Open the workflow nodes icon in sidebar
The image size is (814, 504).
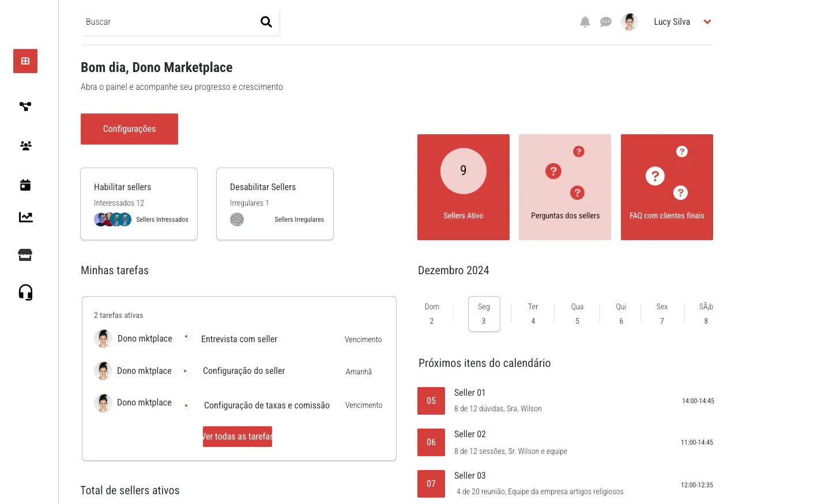coord(25,107)
